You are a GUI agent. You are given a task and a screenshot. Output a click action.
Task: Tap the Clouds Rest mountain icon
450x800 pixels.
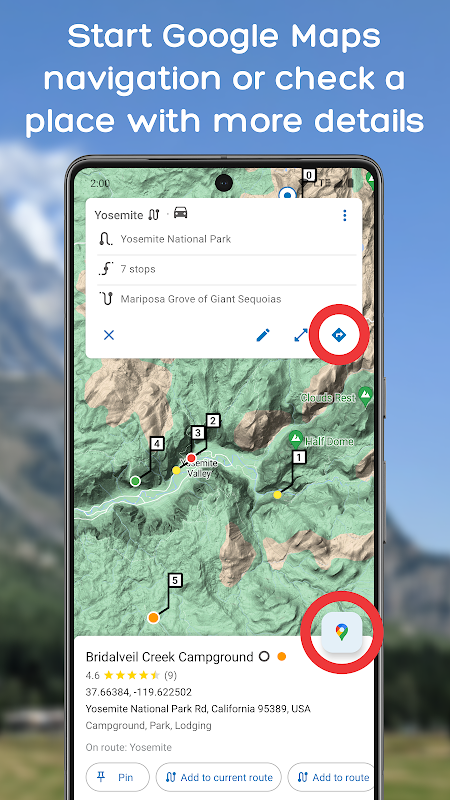tap(365, 394)
